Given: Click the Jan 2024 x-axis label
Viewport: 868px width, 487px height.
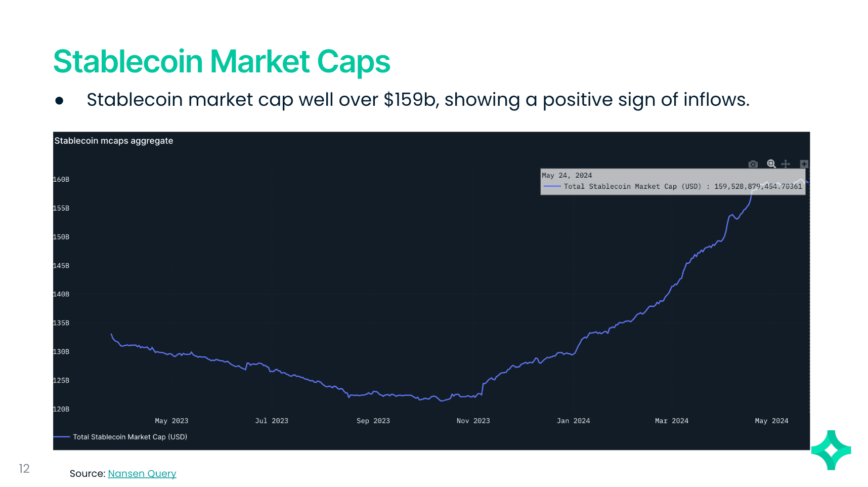Looking at the screenshot, I should [573, 421].
